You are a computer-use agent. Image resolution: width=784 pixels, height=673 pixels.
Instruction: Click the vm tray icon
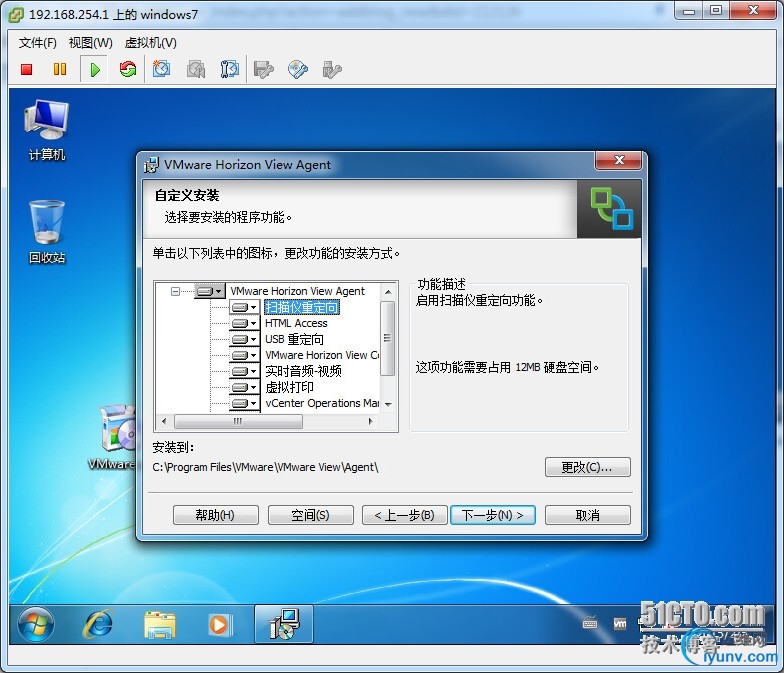[x=620, y=624]
